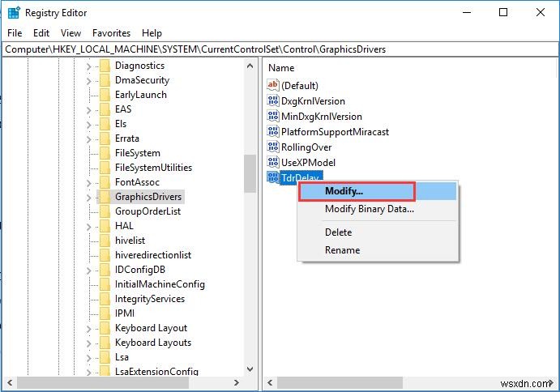Image resolution: width=560 pixels, height=392 pixels.
Task: Click values pane horizontal scroll left arrow
Action: pos(270,383)
